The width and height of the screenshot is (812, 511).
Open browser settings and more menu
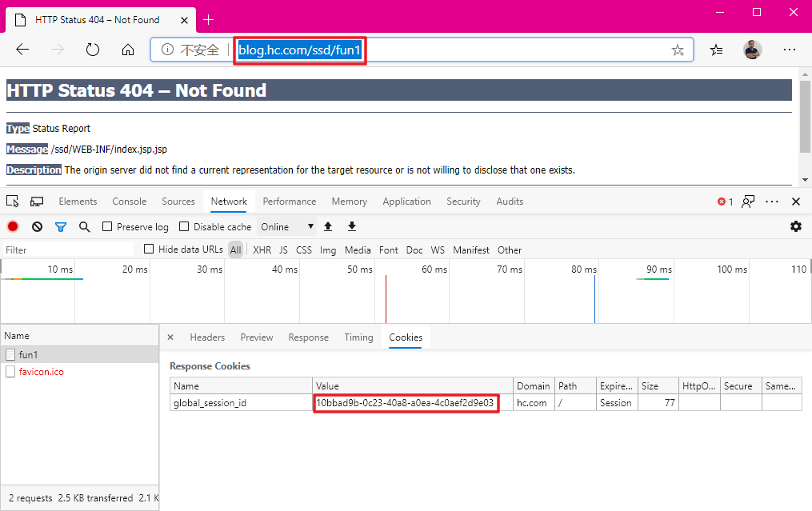[x=790, y=50]
